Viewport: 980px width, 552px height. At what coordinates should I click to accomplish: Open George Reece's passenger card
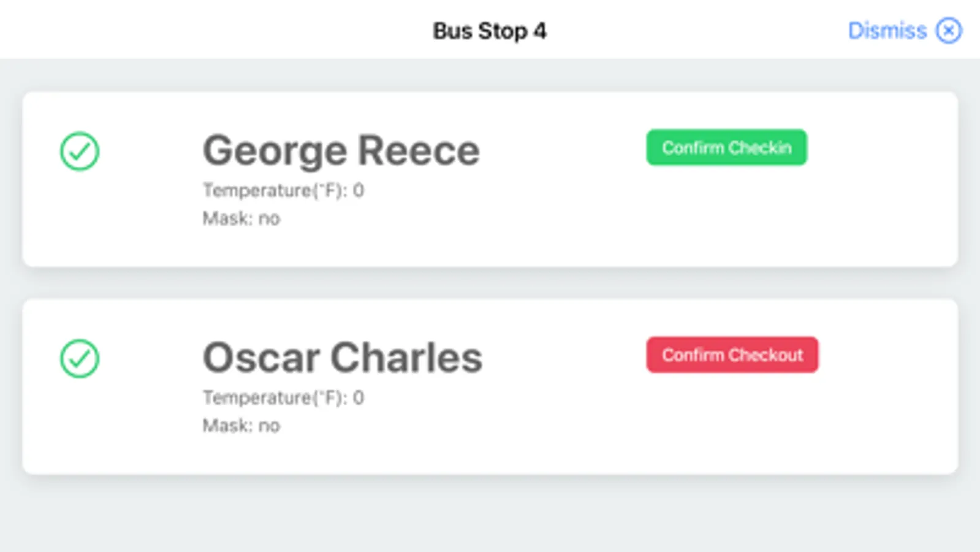[x=490, y=239]
